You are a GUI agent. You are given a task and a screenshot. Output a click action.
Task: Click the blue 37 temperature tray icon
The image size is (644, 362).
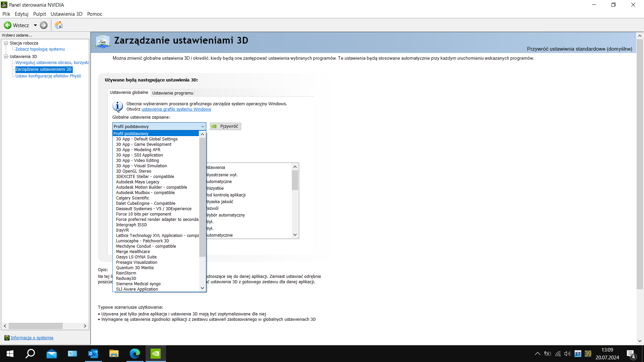click(x=578, y=354)
